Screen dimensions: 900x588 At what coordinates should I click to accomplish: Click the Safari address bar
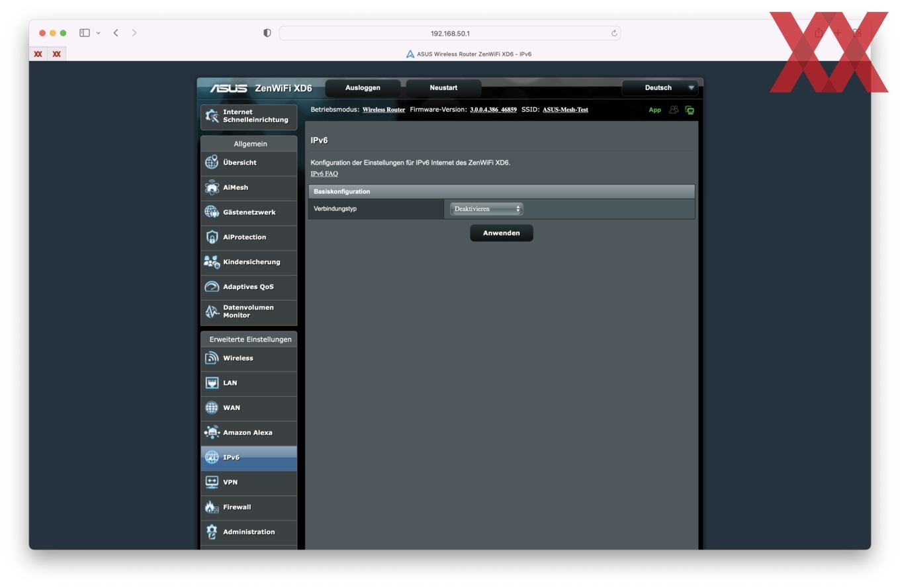point(450,33)
